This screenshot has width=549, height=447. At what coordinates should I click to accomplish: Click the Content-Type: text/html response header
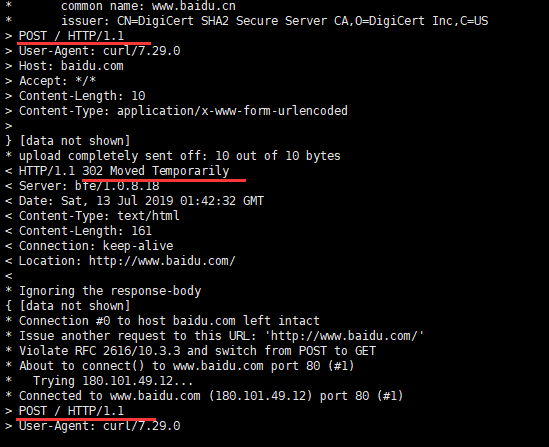coord(99,216)
